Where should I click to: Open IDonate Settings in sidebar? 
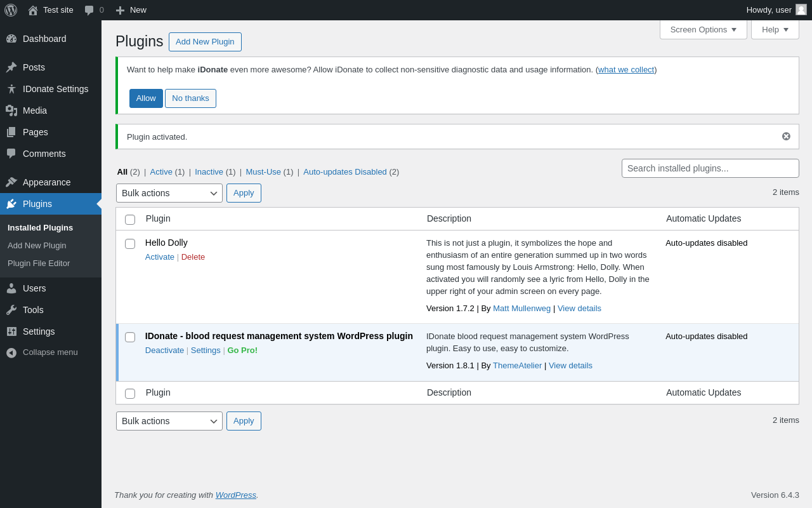[x=55, y=89]
